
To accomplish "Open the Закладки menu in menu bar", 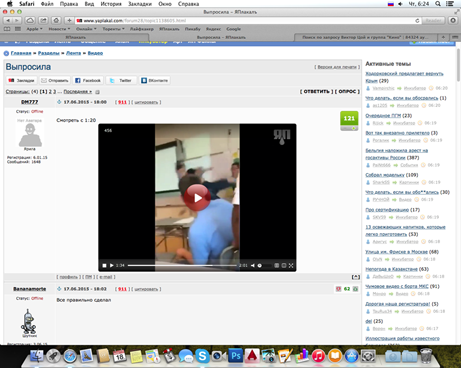I will click(x=140, y=4).
